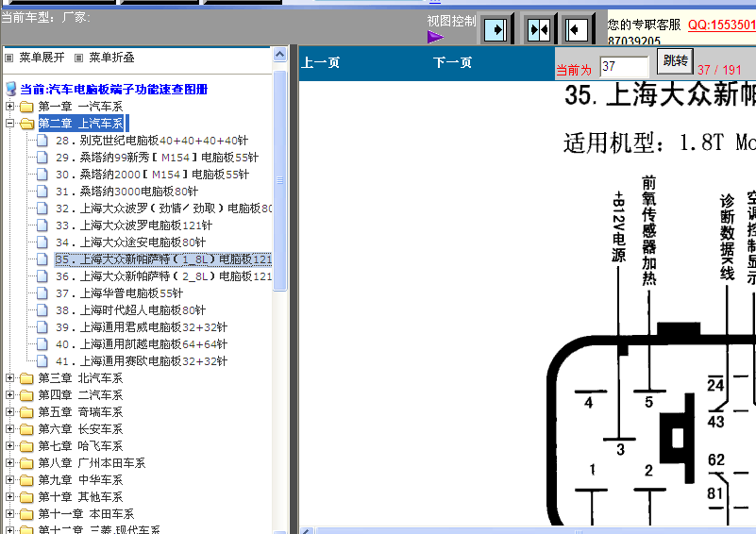Screen dimensions: 756x534
Task: Click the 菜单折叠 text link
Action: click(x=112, y=58)
